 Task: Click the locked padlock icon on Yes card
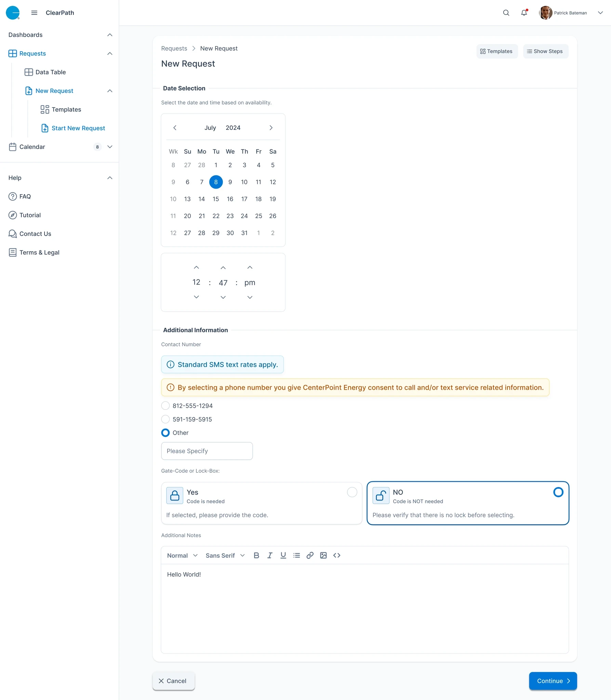(x=175, y=496)
